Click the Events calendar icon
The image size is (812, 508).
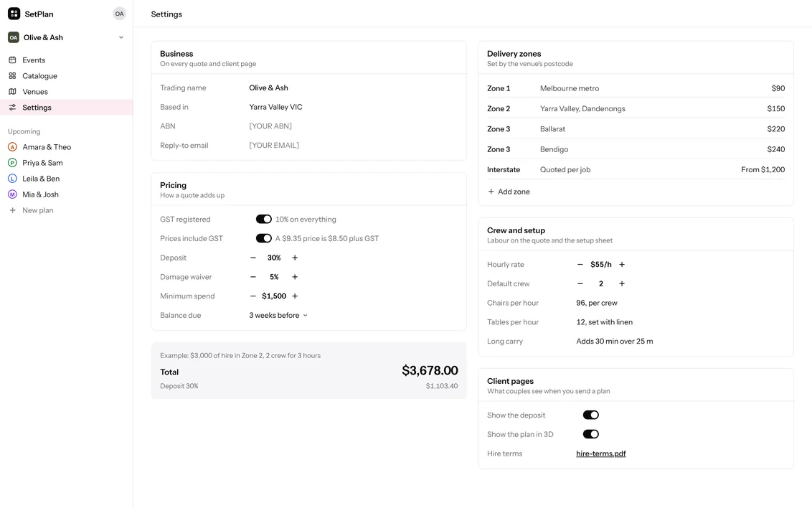(12, 60)
